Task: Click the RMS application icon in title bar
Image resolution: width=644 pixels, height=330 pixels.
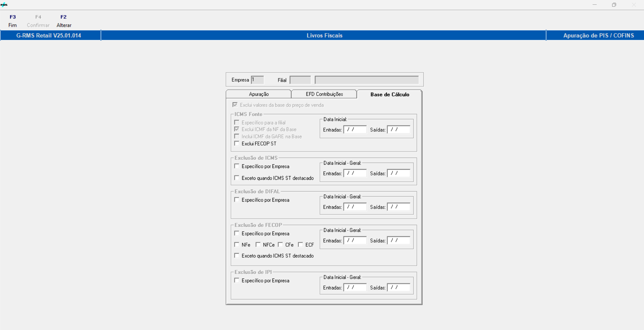Action: (4, 5)
